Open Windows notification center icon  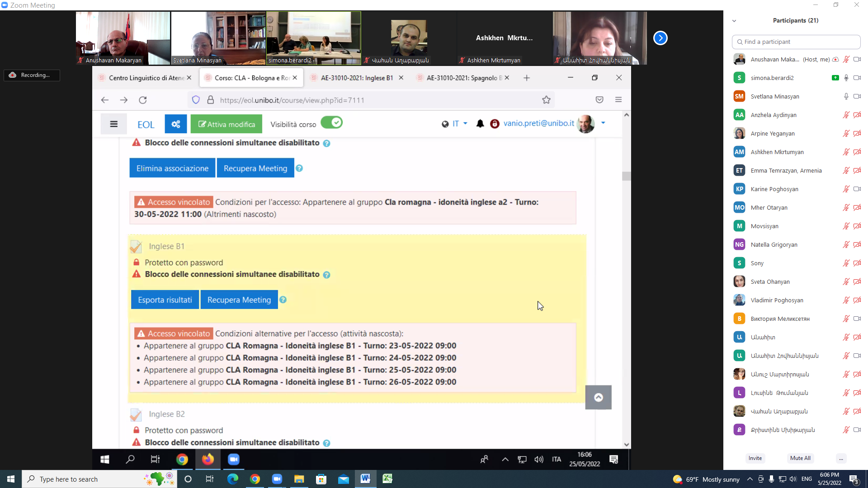[854, 479]
